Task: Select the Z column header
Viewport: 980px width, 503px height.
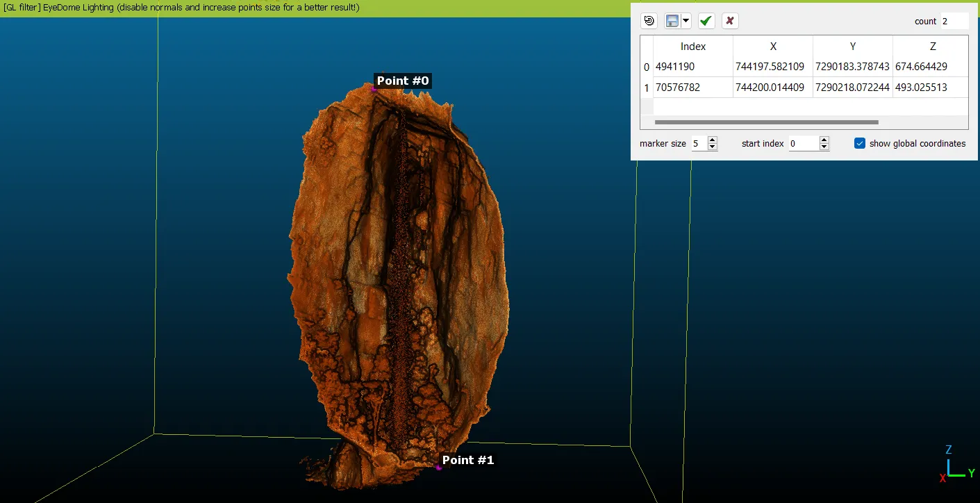Action: (932, 47)
